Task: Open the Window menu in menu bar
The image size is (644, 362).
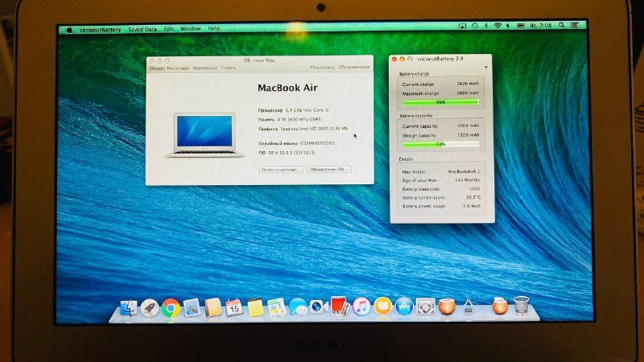Action: pyautogui.click(x=190, y=28)
